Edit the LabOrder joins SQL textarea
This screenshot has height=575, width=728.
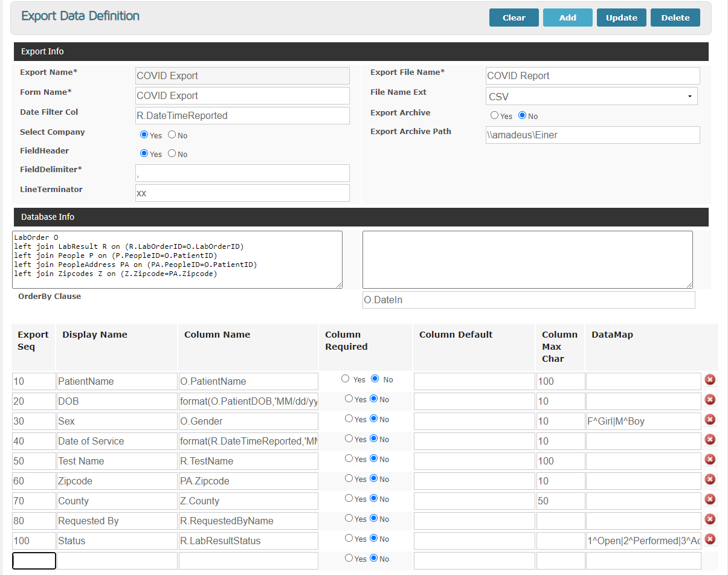point(177,260)
